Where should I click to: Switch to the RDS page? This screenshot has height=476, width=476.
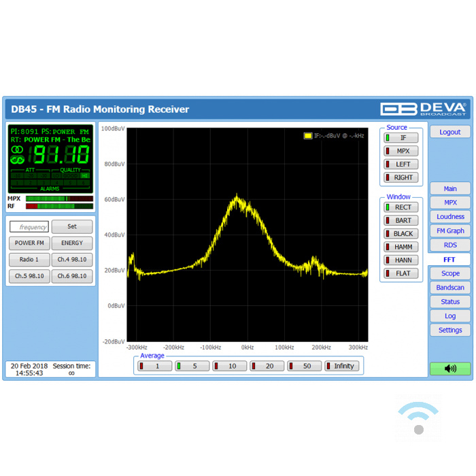449,245
